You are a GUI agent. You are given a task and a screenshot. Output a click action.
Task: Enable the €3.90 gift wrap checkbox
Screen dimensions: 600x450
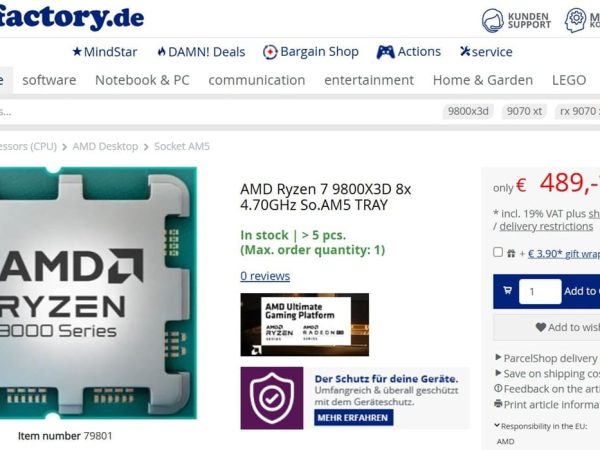(498, 252)
